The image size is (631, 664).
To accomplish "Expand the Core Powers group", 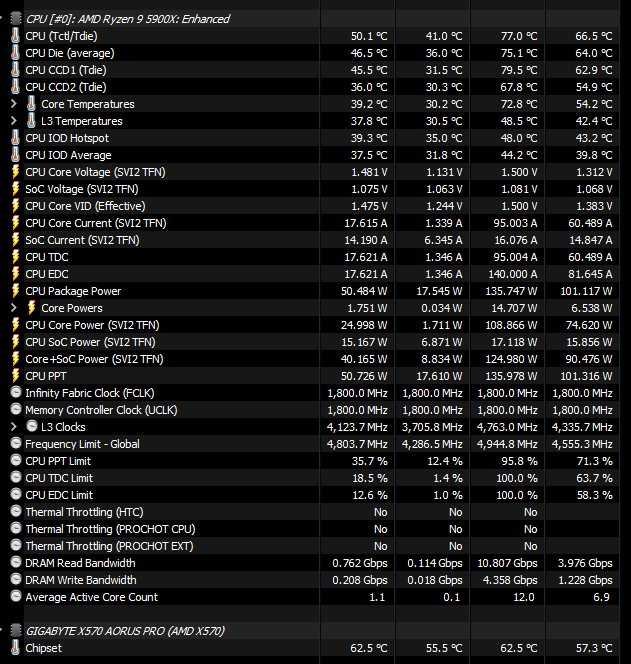I will 14,308.
